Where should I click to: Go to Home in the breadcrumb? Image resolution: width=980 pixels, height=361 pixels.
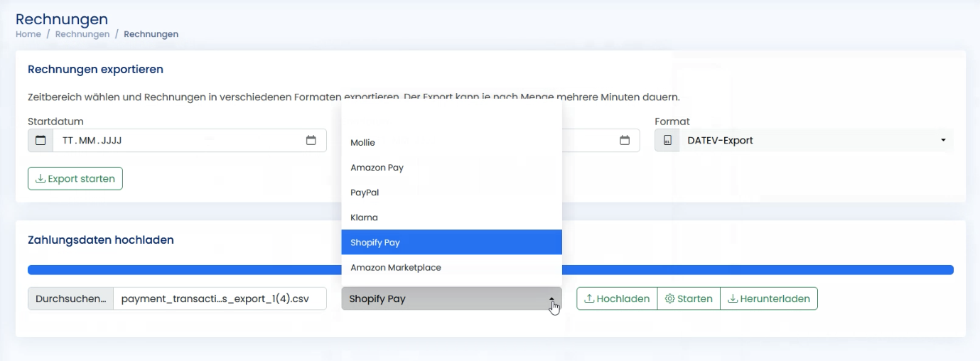(x=28, y=34)
